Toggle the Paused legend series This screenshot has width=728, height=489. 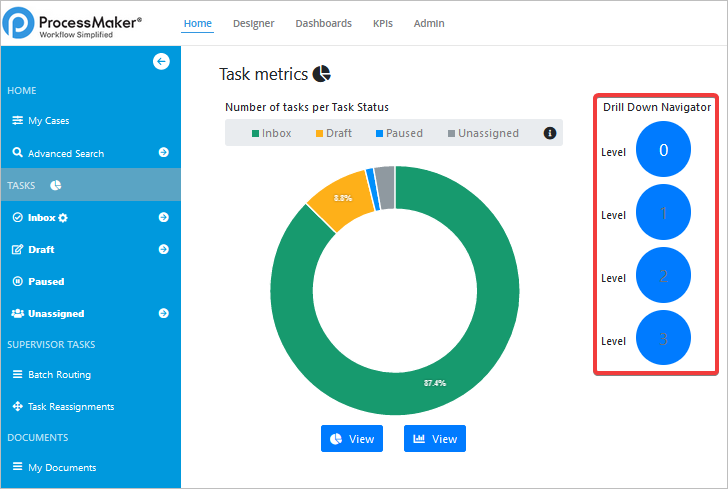[398, 133]
